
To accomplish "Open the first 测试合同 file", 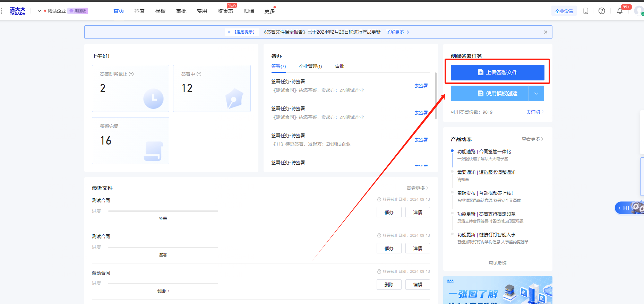I will pyautogui.click(x=101, y=200).
